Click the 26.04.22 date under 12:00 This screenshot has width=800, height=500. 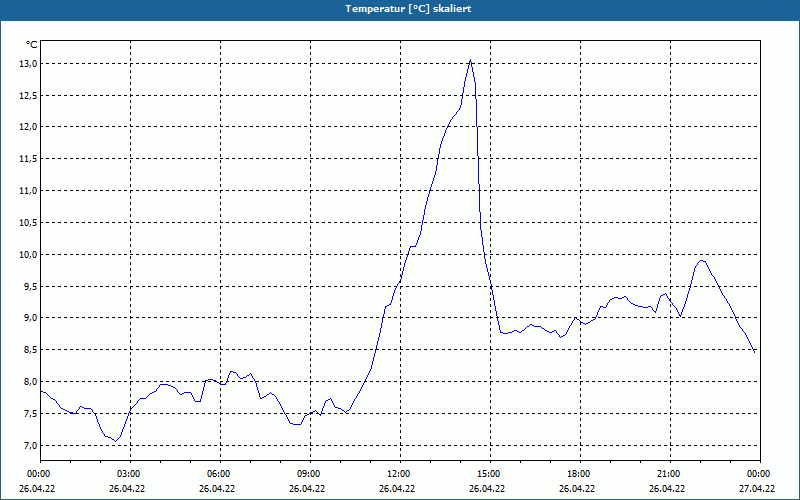[397, 488]
